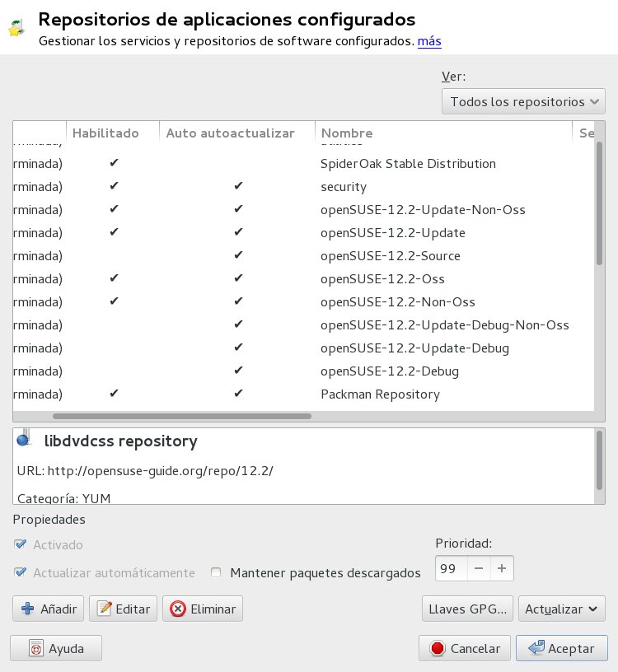Click the libdvdcss repository globe icon
The width and height of the screenshot is (618, 672).
pyautogui.click(x=24, y=439)
